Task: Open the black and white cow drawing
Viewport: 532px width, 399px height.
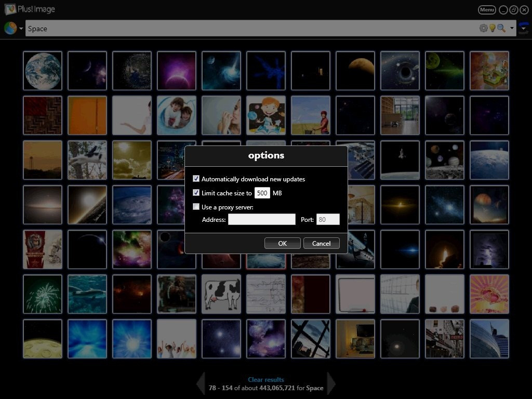Action: coord(221,294)
